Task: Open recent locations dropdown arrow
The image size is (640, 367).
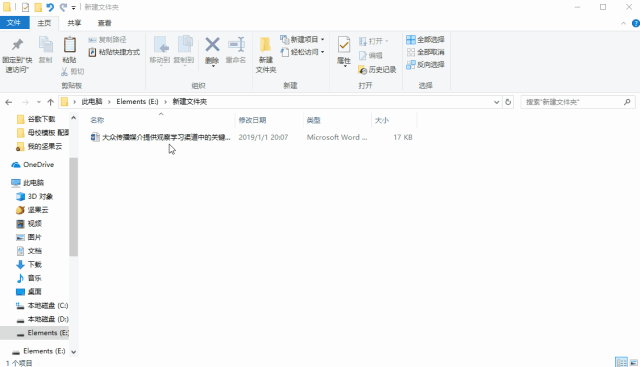Action: click(x=39, y=102)
